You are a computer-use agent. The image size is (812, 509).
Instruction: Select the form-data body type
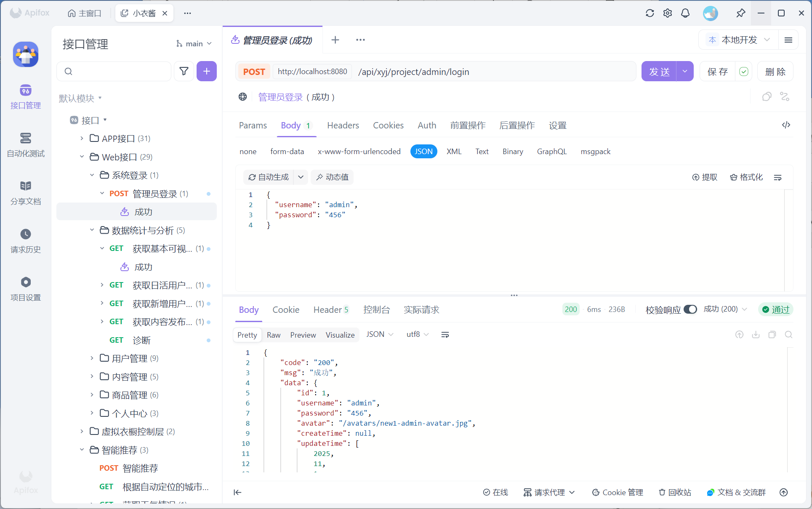pos(287,152)
